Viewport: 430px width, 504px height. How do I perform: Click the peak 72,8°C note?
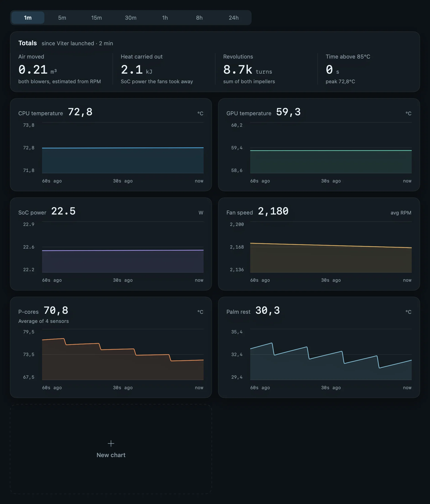pos(340,81)
